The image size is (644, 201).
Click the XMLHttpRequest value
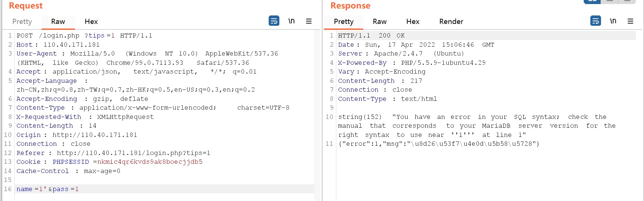125,117
